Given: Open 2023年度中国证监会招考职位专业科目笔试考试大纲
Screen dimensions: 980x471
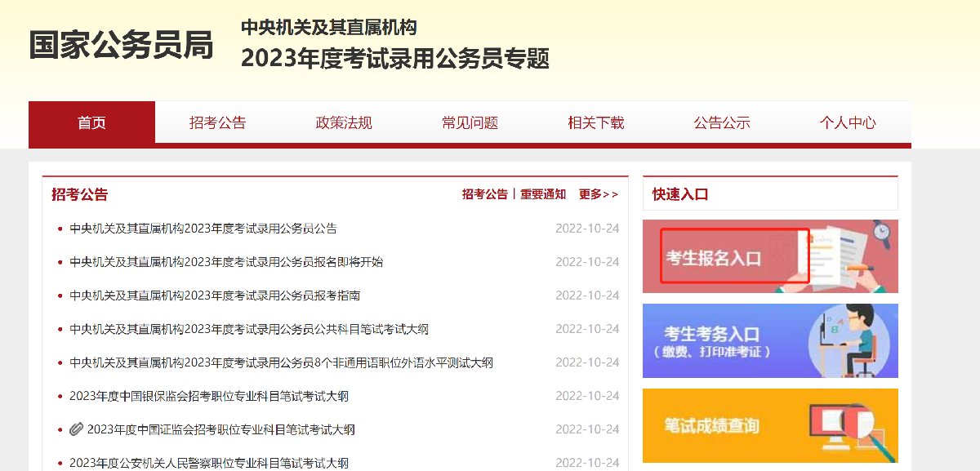Looking at the screenshot, I should click(221, 429).
